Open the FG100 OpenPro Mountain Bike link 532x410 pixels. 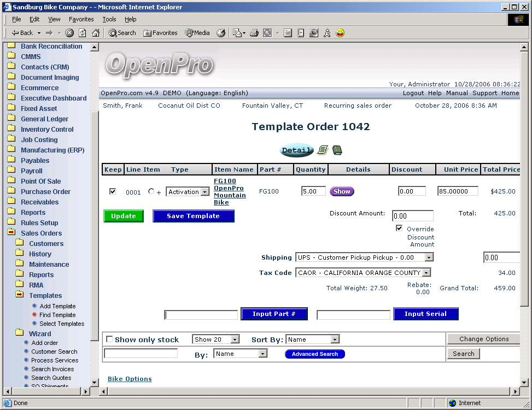tap(230, 191)
